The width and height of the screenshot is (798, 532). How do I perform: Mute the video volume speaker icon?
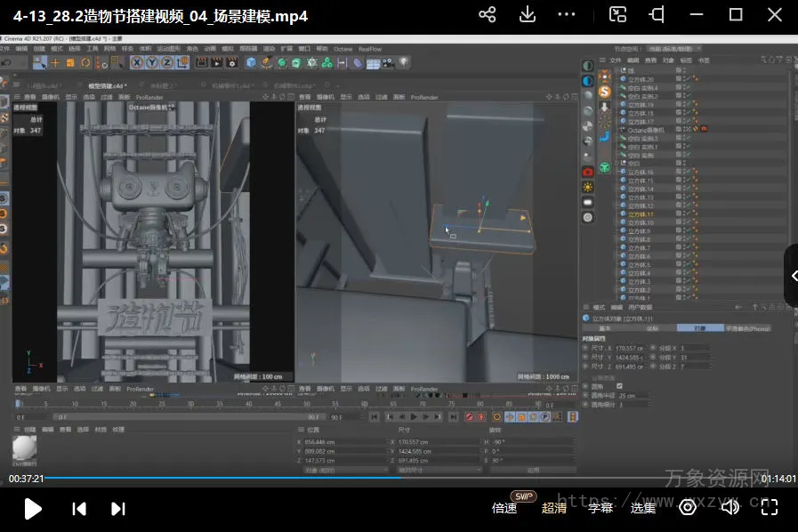pos(729,507)
